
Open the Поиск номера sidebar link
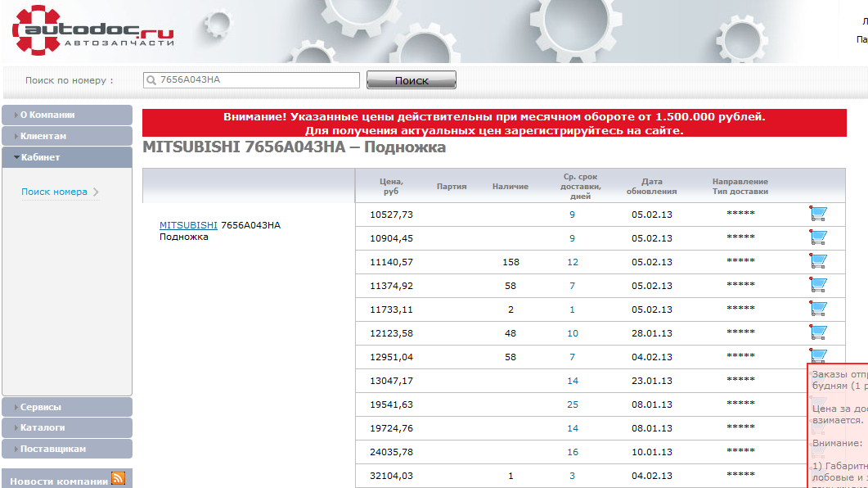(54, 192)
